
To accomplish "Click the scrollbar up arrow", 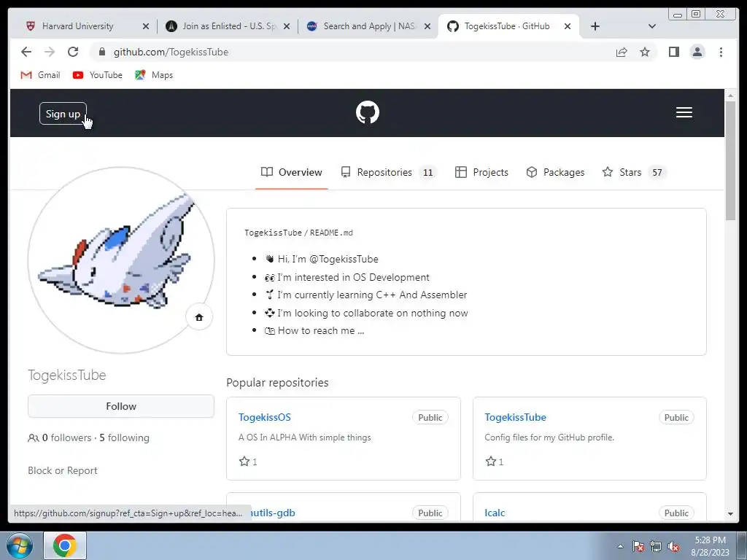I will coord(730,96).
